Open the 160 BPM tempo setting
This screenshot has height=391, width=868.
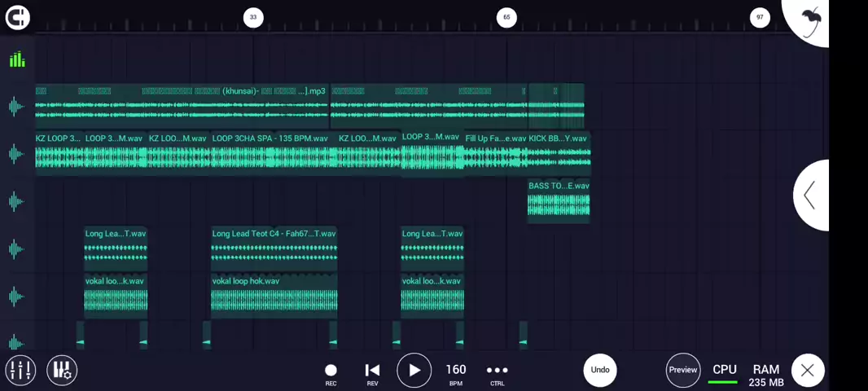click(x=456, y=375)
